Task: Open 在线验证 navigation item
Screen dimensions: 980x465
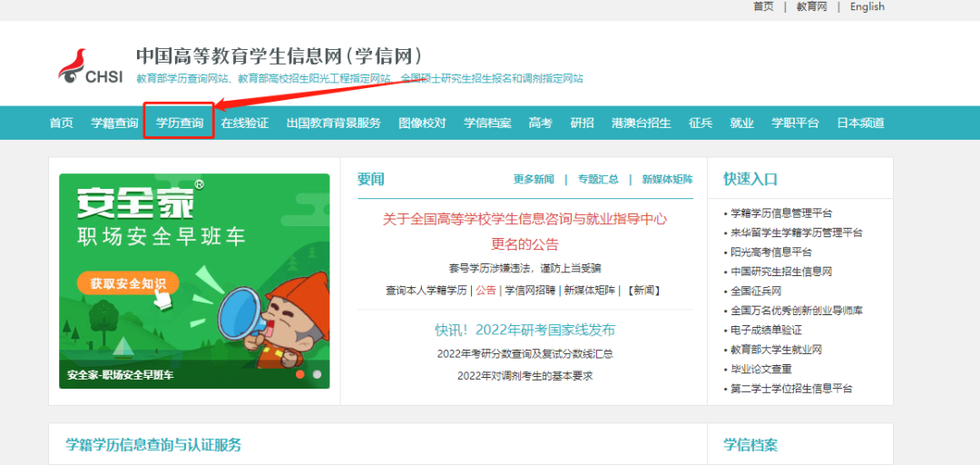Action: (x=244, y=123)
